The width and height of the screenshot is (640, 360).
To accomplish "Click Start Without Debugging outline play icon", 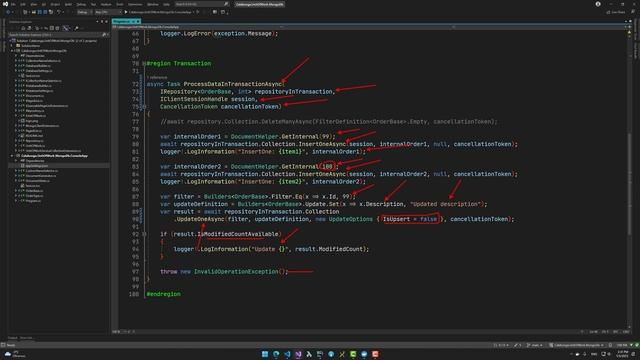I will click(x=198, y=12).
